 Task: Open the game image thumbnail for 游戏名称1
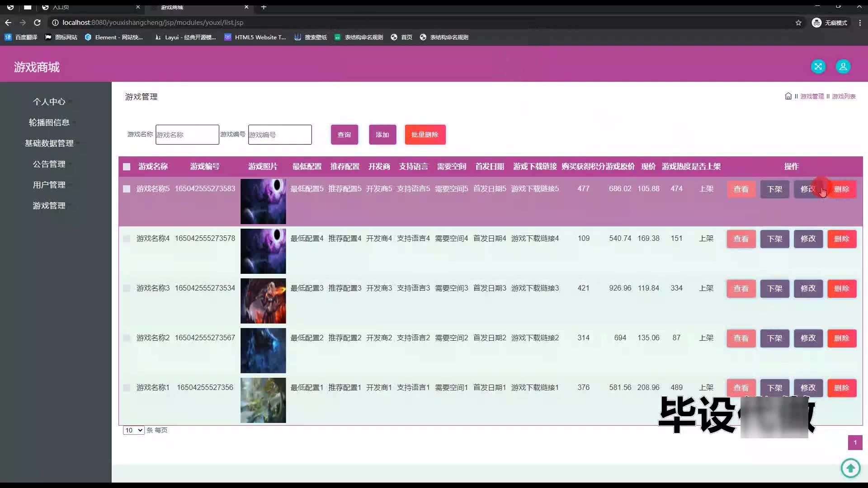pos(263,400)
